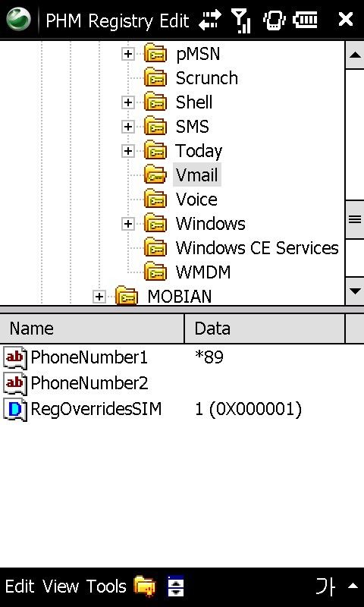Click the split pane toolbar icon
This screenshot has height=607, width=364.
[x=175, y=586]
